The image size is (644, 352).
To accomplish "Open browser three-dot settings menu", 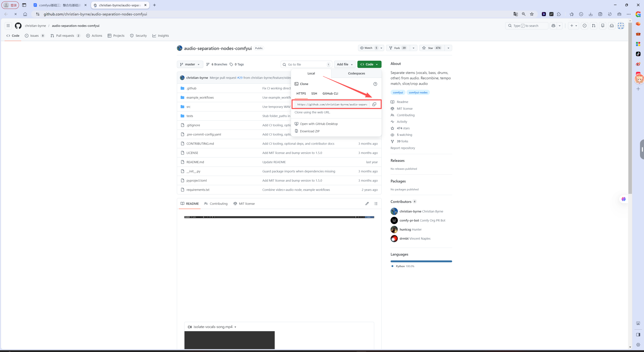I will coord(629,14).
